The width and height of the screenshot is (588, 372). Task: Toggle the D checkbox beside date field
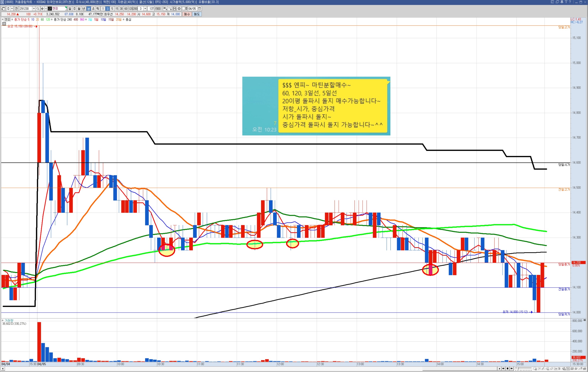[184, 8]
